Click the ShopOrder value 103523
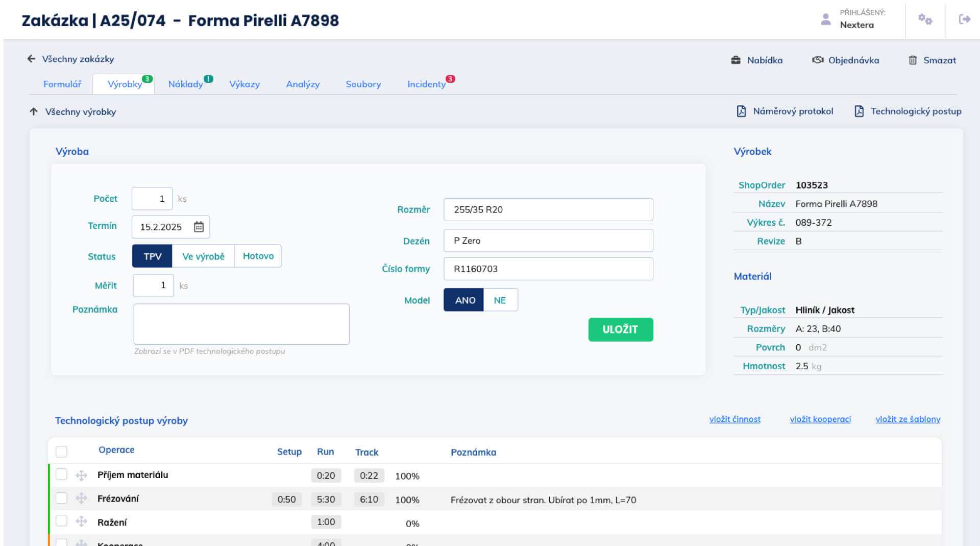Screen dimensions: 980x546 click(x=812, y=185)
